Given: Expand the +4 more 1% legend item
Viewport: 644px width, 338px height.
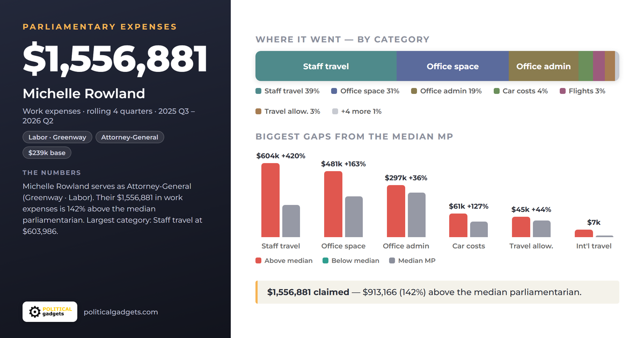Looking at the screenshot, I should pyautogui.click(x=357, y=112).
